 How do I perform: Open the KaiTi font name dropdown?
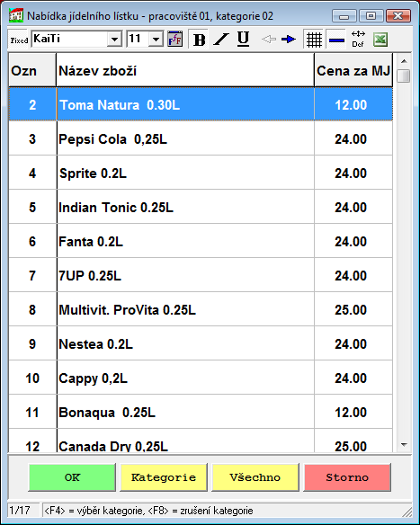pos(114,40)
